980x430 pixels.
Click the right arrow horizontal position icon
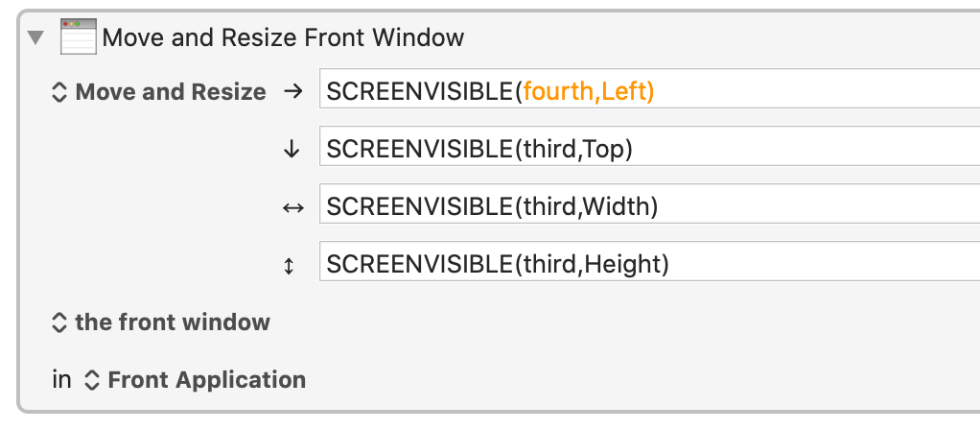[292, 92]
